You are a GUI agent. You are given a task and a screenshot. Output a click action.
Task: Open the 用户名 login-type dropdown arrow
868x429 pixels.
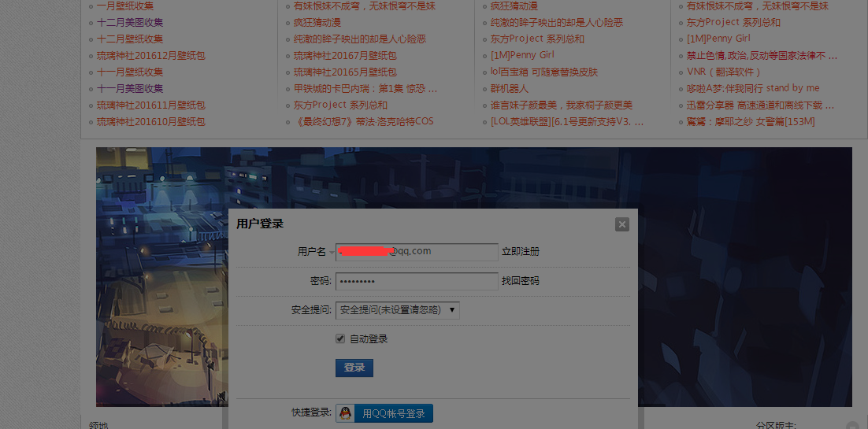pyautogui.click(x=331, y=253)
